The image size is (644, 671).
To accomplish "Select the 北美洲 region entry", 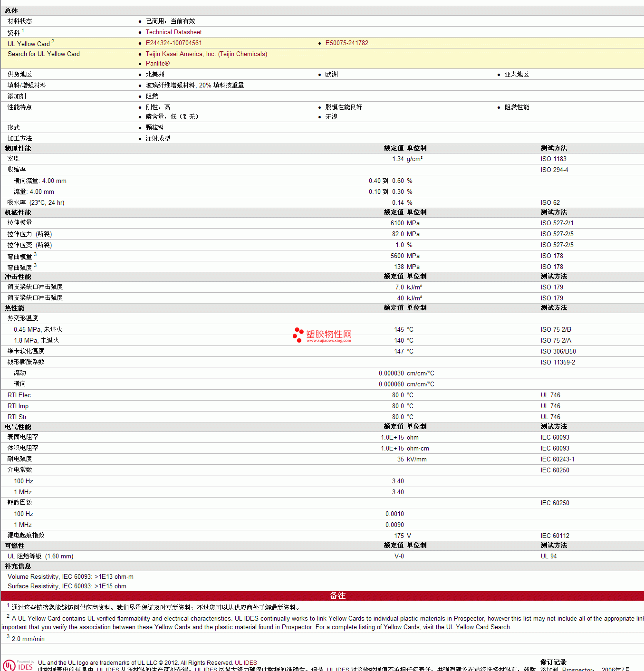I will click(x=155, y=74).
